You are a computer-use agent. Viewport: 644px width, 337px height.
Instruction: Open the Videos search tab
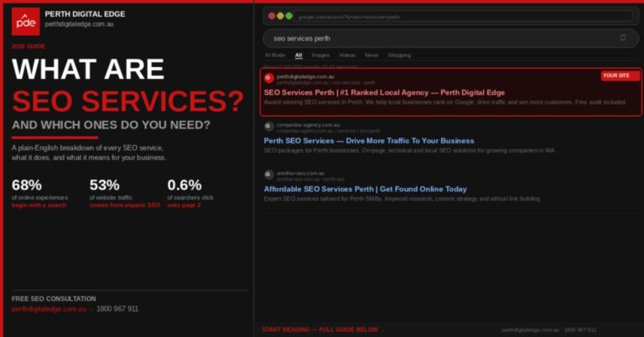coord(347,55)
